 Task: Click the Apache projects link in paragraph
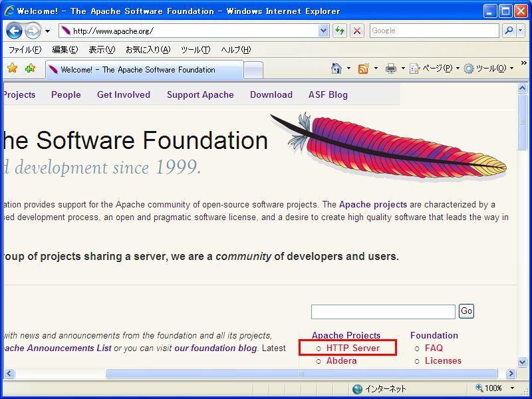(x=373, y=205)
